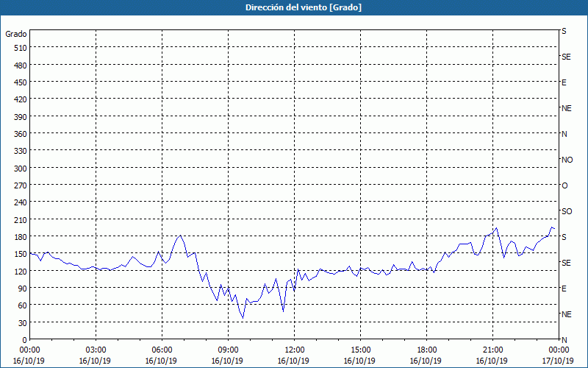The height and width of the screenshot is (368, 588).
Task: Pick the 300 y-axis label
Action: coord(21,169)
